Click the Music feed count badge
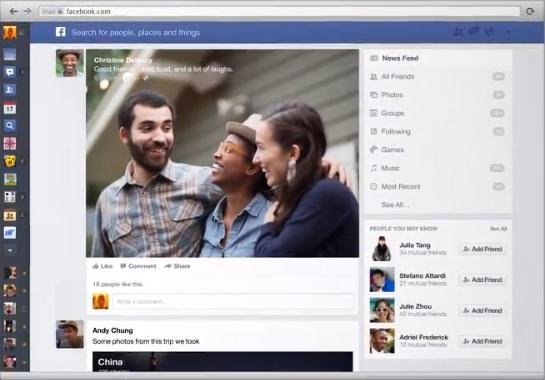Screen dimensions: 545x380 click(497, 168)
